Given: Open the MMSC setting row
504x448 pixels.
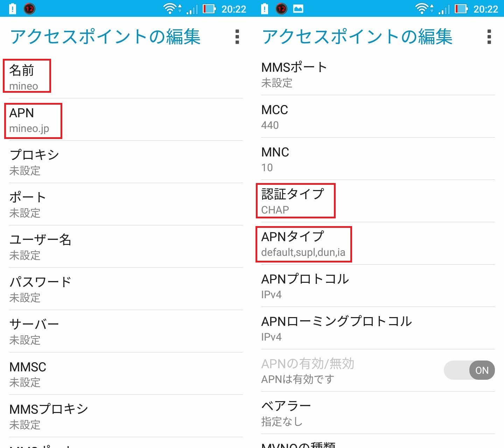Looking at the screenshot, I should pos(126,374).
